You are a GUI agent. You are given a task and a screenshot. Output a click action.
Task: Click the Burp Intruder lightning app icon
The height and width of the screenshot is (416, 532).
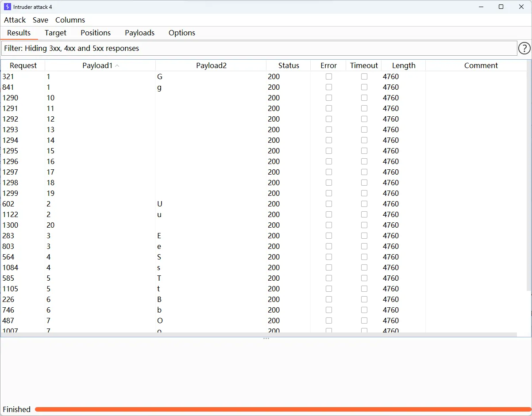point(7,7)
